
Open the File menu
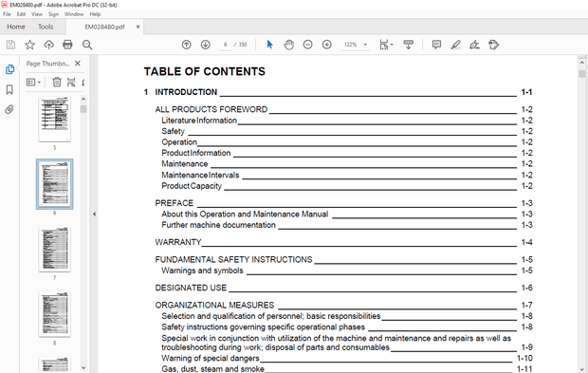(x=7, y=14)
